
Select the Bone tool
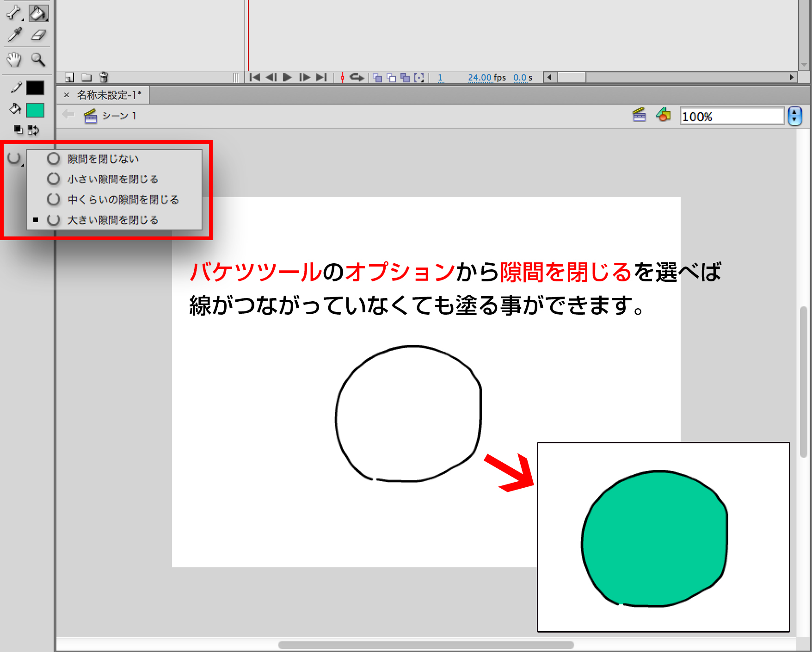point(14,13)
